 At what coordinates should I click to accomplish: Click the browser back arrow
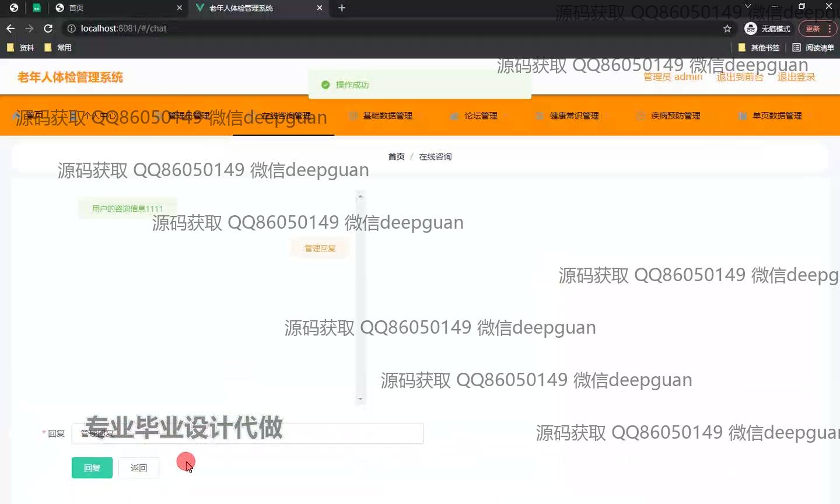tap(10, 29)
